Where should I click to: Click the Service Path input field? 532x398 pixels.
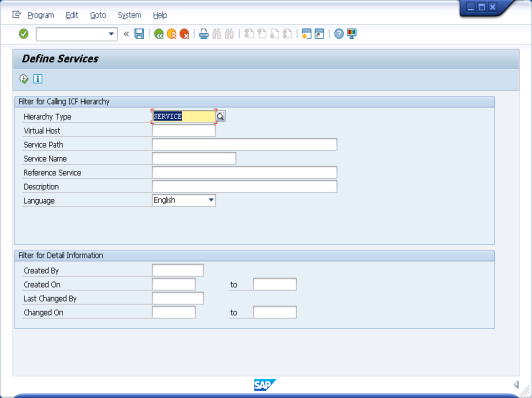244,145
